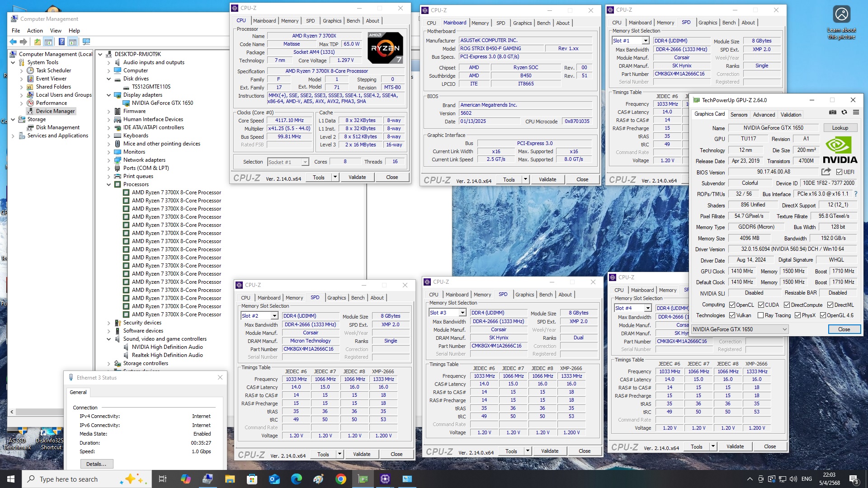Select Performance in console tree
868x488 pixels.
(51, 103)
